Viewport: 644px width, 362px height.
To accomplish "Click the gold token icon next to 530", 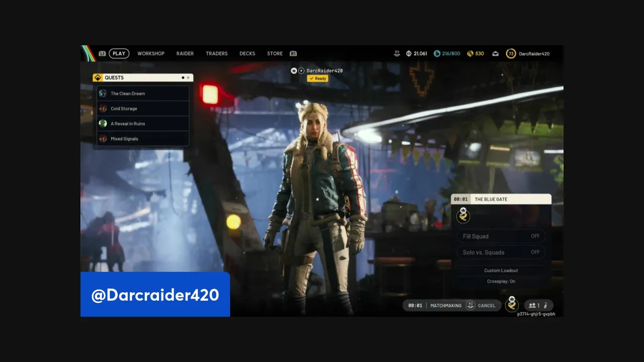I will coord(470,53).
